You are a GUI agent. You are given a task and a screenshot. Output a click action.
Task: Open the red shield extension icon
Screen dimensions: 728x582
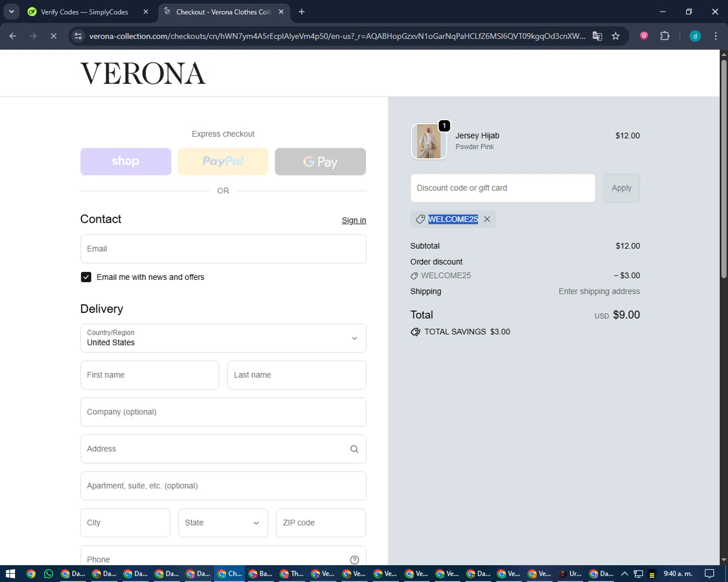(x=644, y=36)
